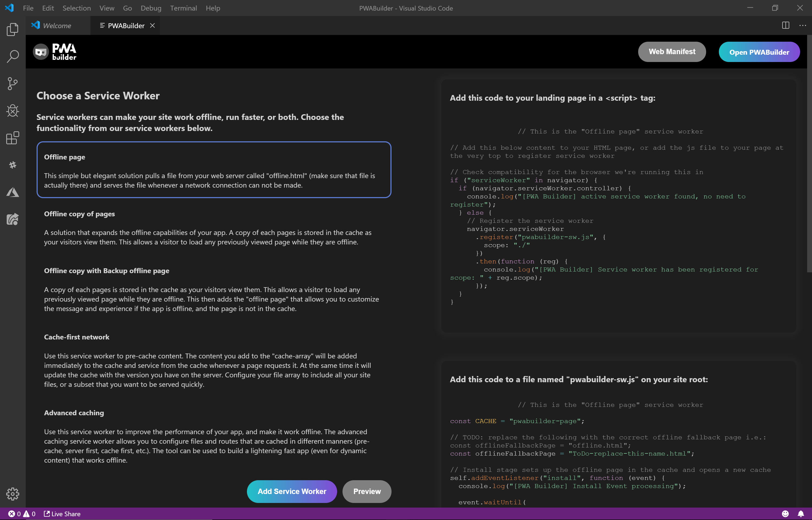Open the PWABuilder view in the activity bar
The image size is (812, 520).
click(12, 219)
